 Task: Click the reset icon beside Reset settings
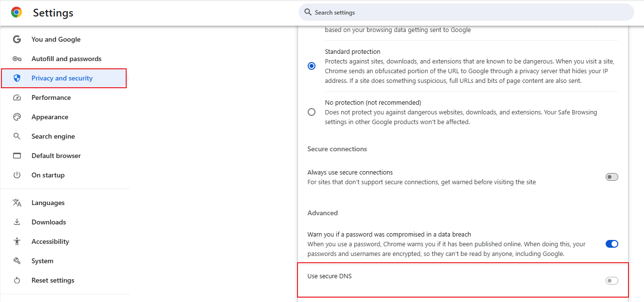(x=17, y=280)
